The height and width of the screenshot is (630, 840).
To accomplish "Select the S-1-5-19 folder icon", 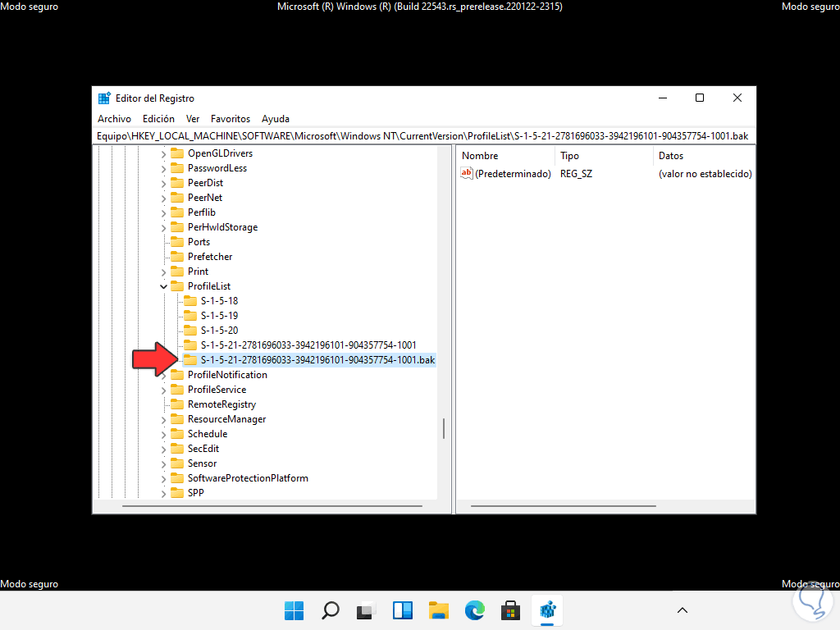I will pos(190,316).
